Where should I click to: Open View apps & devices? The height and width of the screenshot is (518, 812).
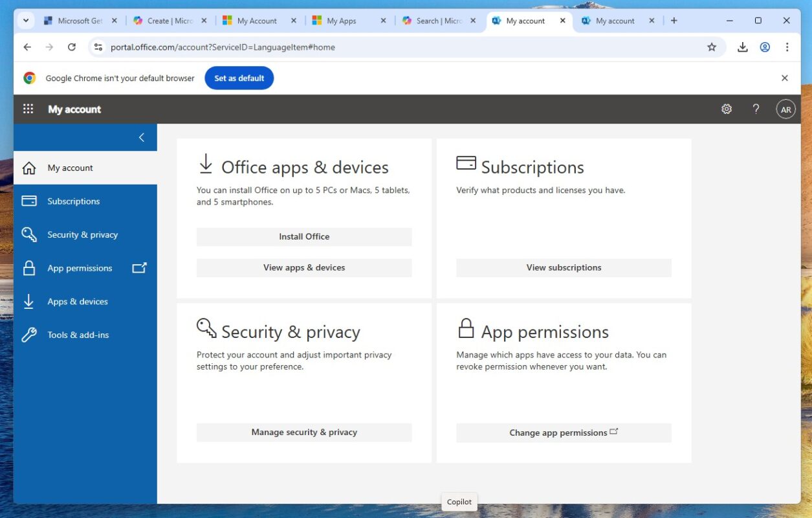click(304, 267)
